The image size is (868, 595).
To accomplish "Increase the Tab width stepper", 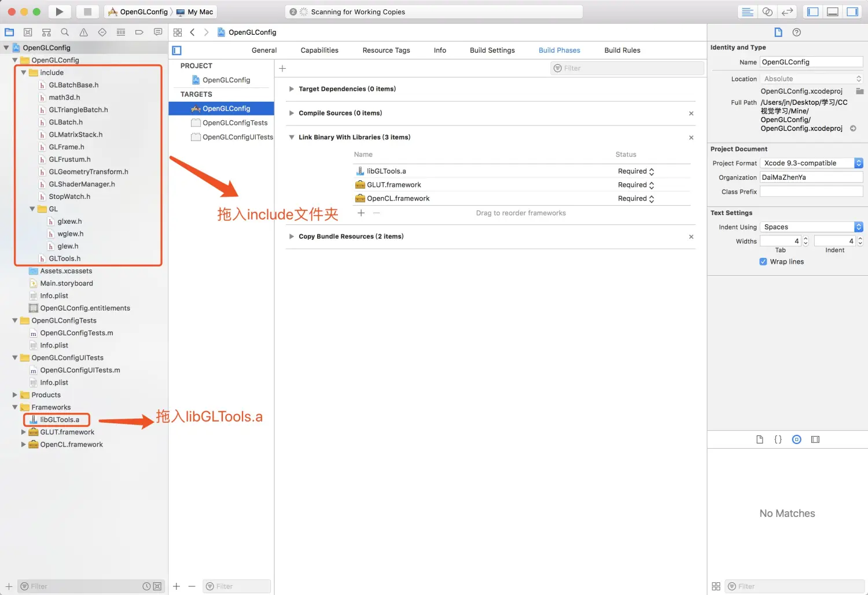I will coord(806,239).
